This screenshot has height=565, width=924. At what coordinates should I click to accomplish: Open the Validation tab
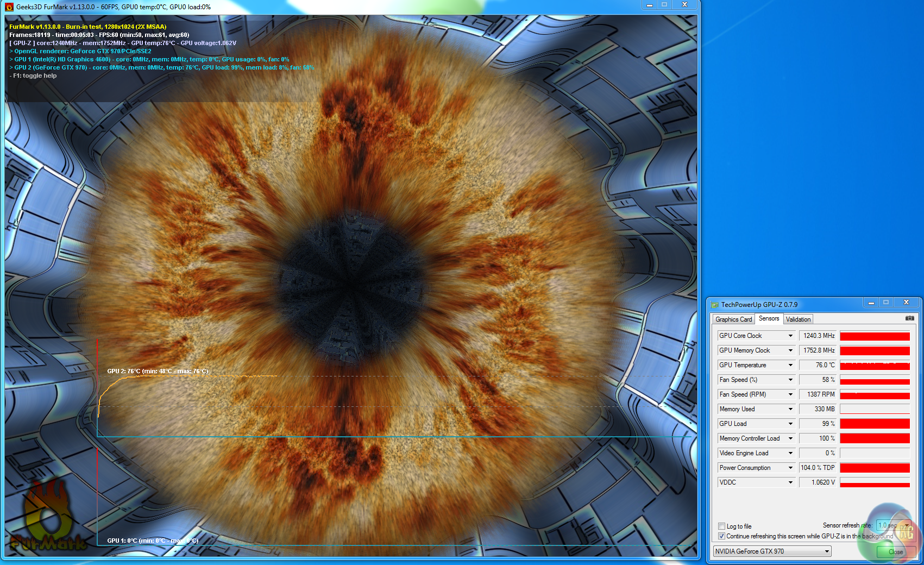(798, 319)
